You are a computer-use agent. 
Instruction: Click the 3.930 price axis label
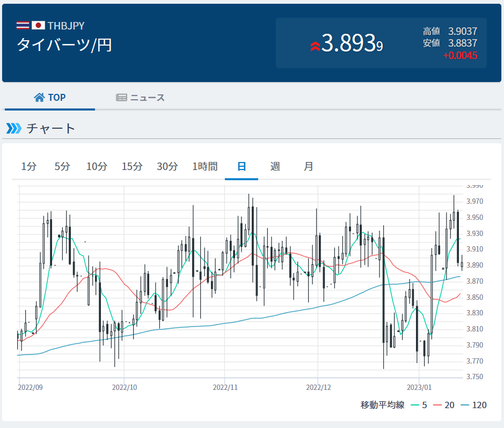coord(475,233)
